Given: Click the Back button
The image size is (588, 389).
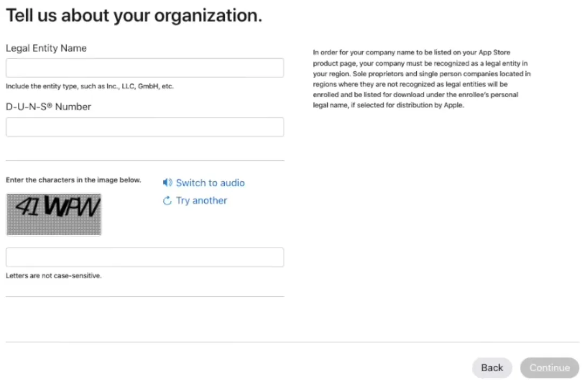Looking at the screenshot, I should [x=492, y=367].
